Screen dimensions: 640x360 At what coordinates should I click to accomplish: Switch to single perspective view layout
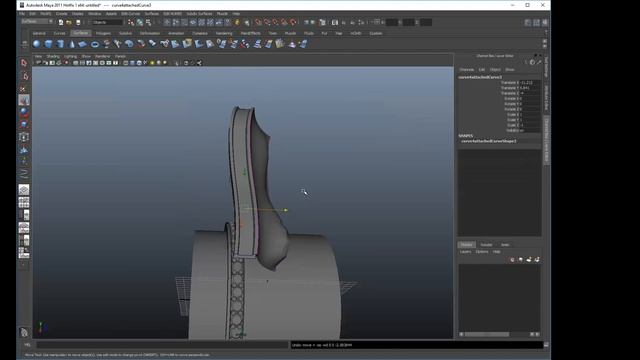click(24, 190)
